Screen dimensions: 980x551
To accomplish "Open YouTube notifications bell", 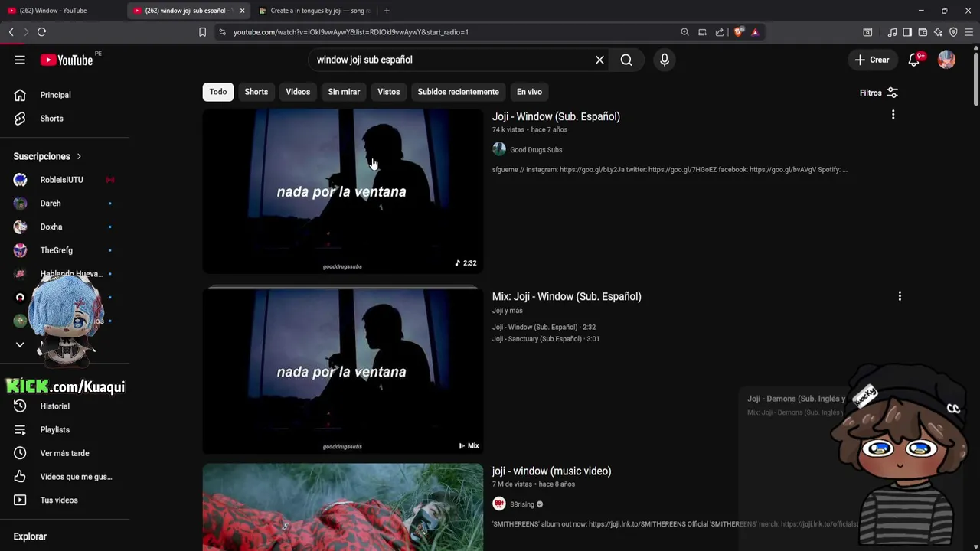I will click(914, 60).
